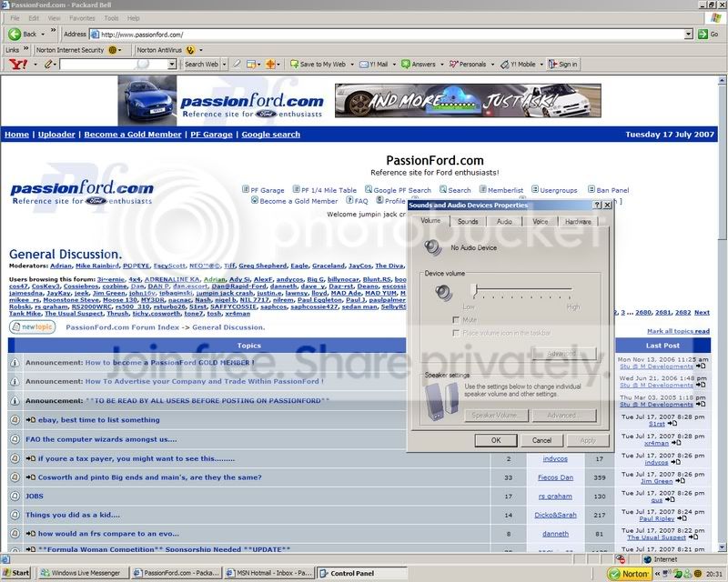Click the green Go arrow icon
The height and width of the screenshot is (582, 728).
click(703, 34)
